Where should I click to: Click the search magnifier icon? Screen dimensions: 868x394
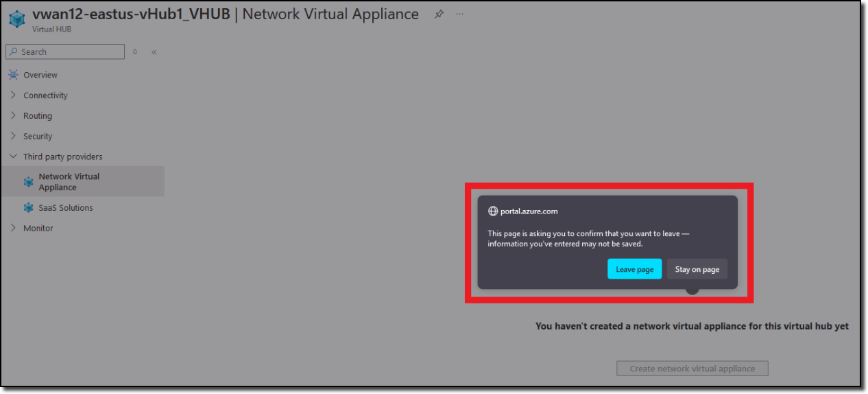coord(14,51)
